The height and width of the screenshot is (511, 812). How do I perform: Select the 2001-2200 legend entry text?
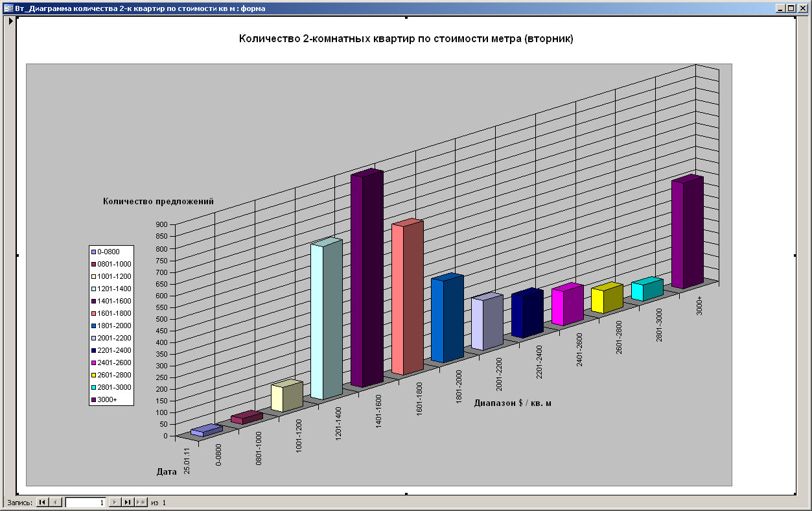[x=115, y=338]
